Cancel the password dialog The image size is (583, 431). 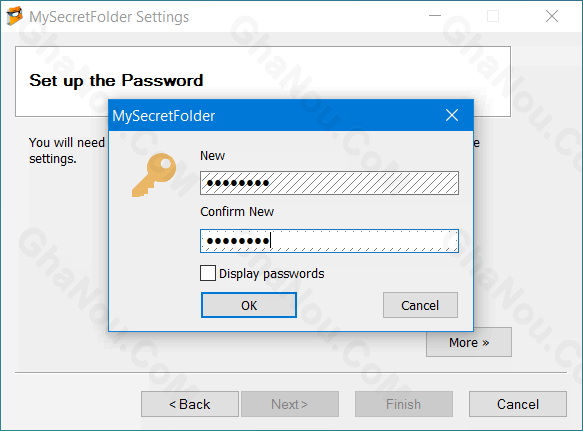click(x=420, y=305)
